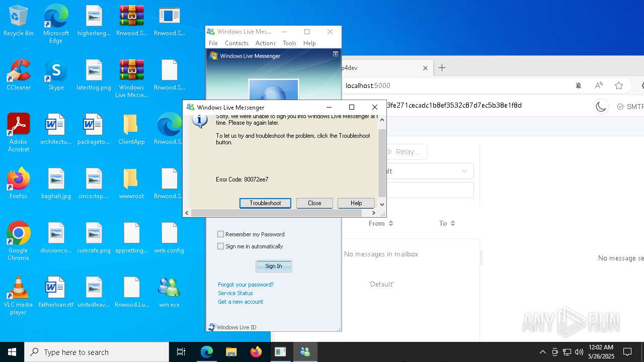Select Google Chrome desktop shortcut
The width and height of the screenshot is (644, 362).
tap(19, 241)
